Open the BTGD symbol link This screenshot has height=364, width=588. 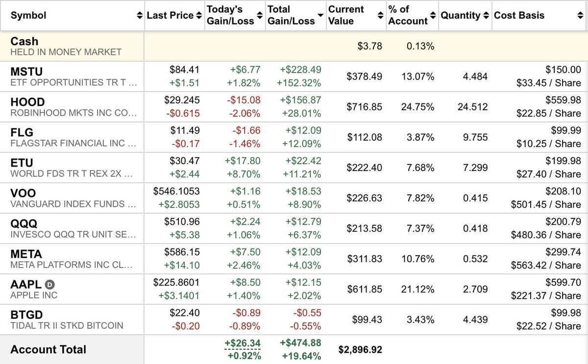pyautogui.click(x=26, y=314)
